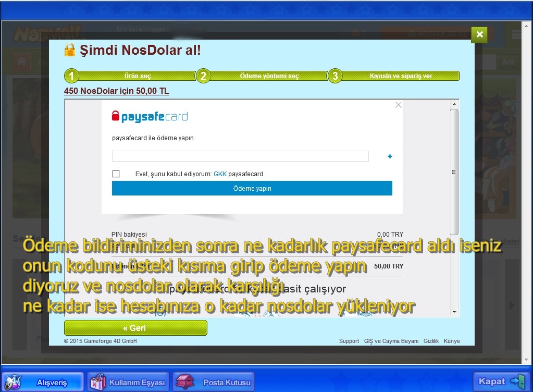The height and width of the screenshot is (392, 533).
Task: Click the 450 NosDolar için 50,00 TL heading
Action: click(x=117, y=91)
